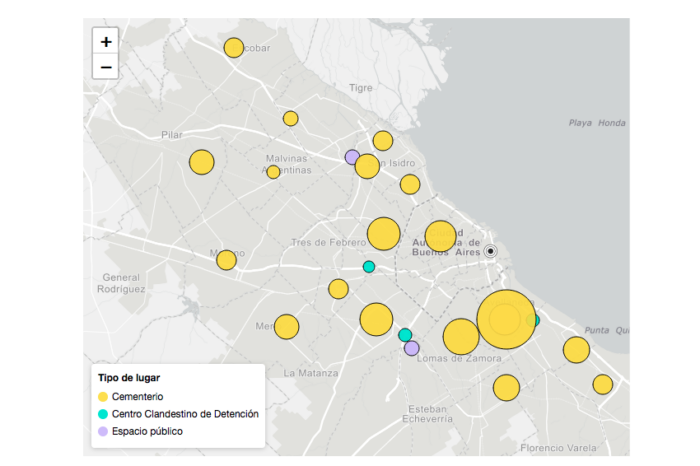This screenshot has height=466, width=700.
Task: Click the large yellow bubble above Tres de Febrero
Action: pyautogui.click(x=383, y=234)
